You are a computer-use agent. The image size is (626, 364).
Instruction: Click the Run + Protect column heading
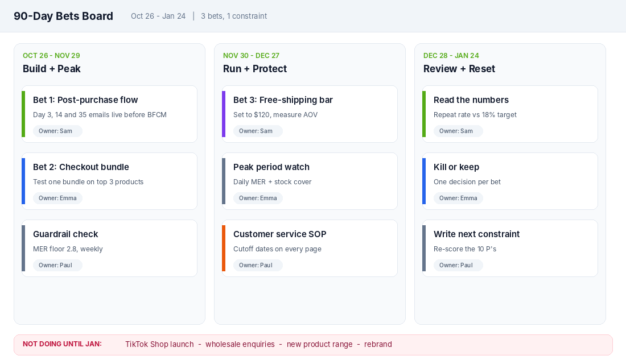(x=255, y=69)
